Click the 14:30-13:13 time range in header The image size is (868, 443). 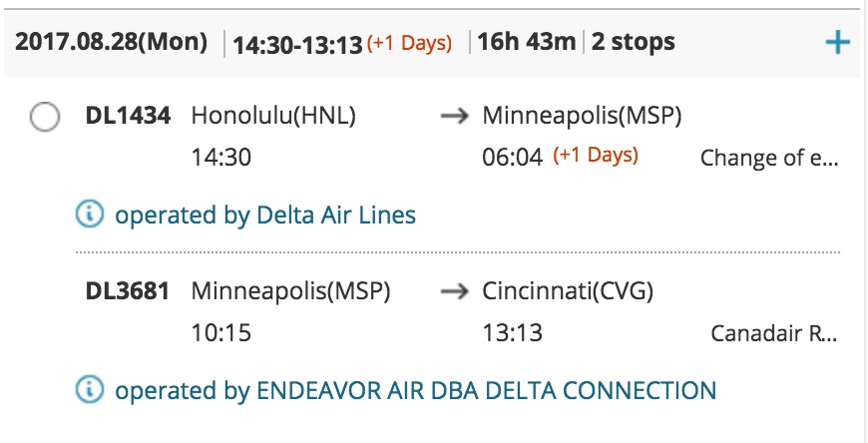coord(295,44)
